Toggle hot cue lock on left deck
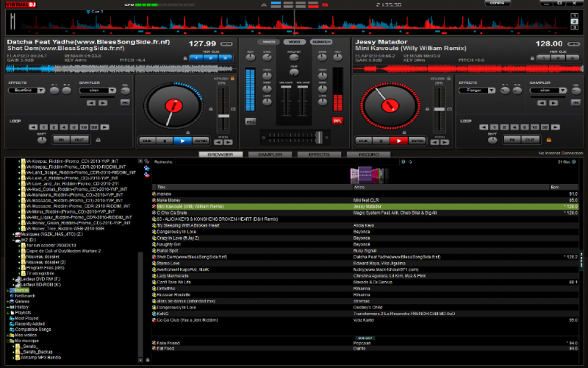The height and width of the screenshot is (368, 588). pyautogui.click(x=185, y=59)
